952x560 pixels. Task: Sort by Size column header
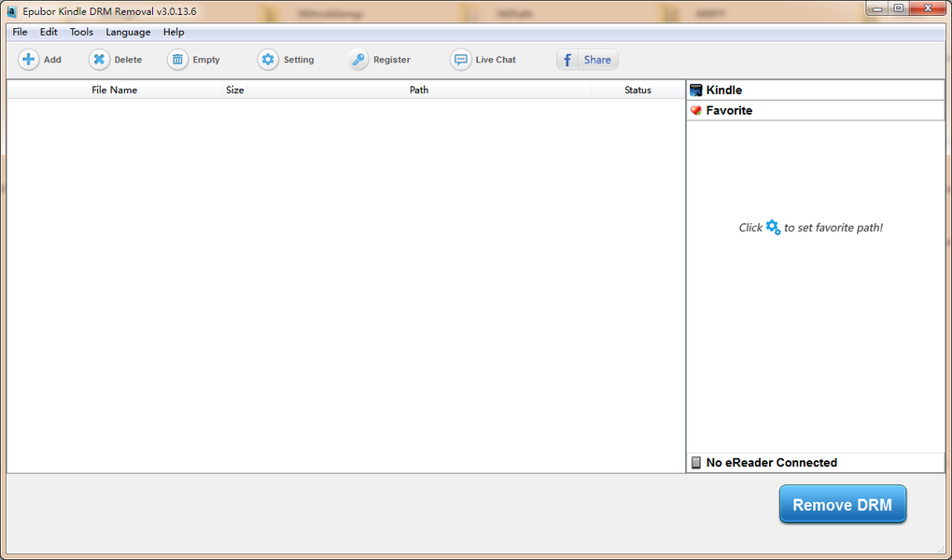coord(235,90)
